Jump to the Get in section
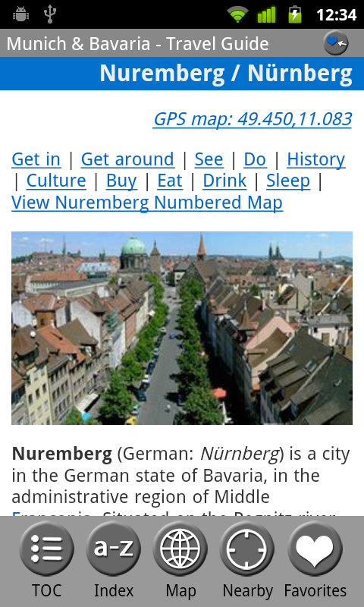Viewport: 364px width, 607px height. [36, 159]
